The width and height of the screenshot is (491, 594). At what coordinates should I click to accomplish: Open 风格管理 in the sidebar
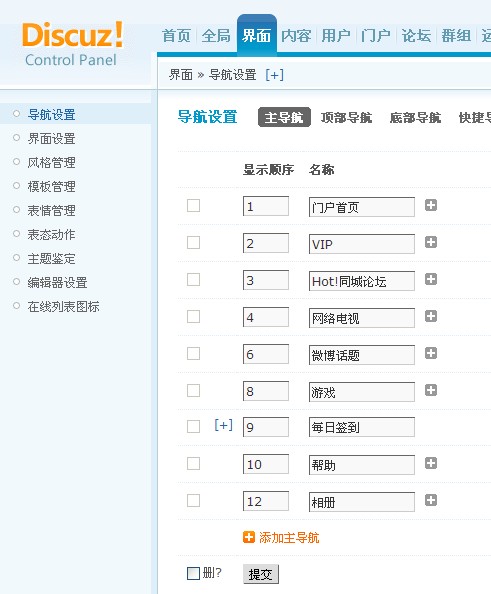[x=52, y=163]
